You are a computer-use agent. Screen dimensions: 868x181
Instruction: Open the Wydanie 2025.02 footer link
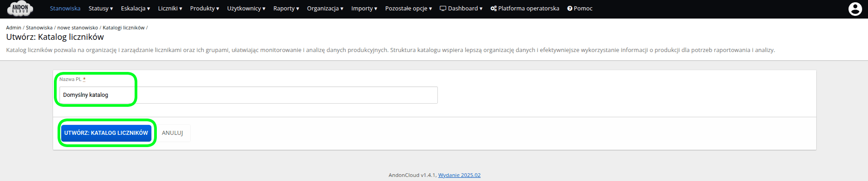click(x=459, y=175)
